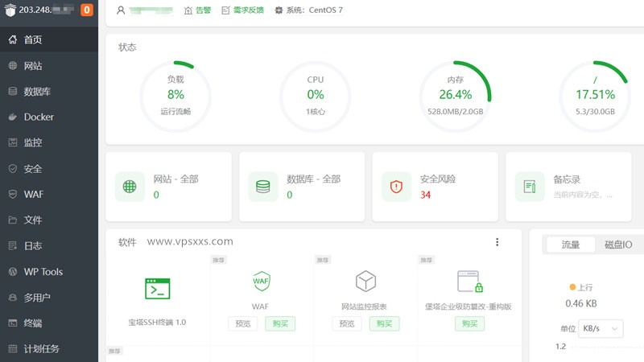
Task: Click the WP Tools WordPress icon
Action: coord(13,271)
